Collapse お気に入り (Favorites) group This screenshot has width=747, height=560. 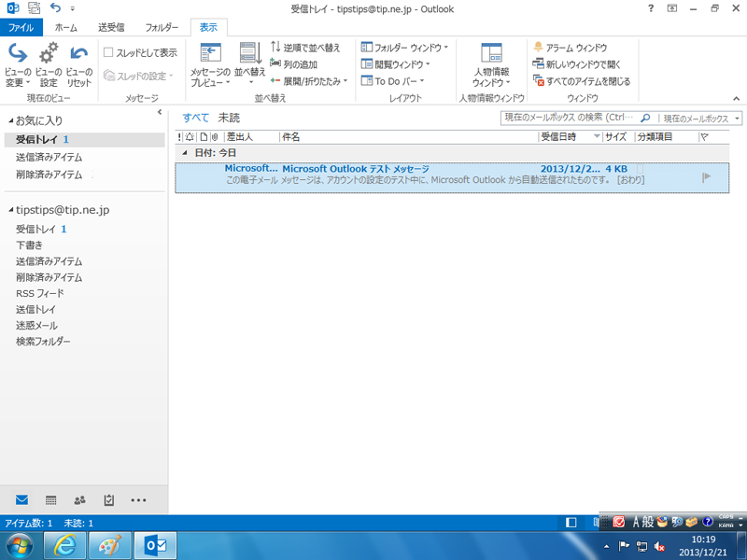click(10, 121)
